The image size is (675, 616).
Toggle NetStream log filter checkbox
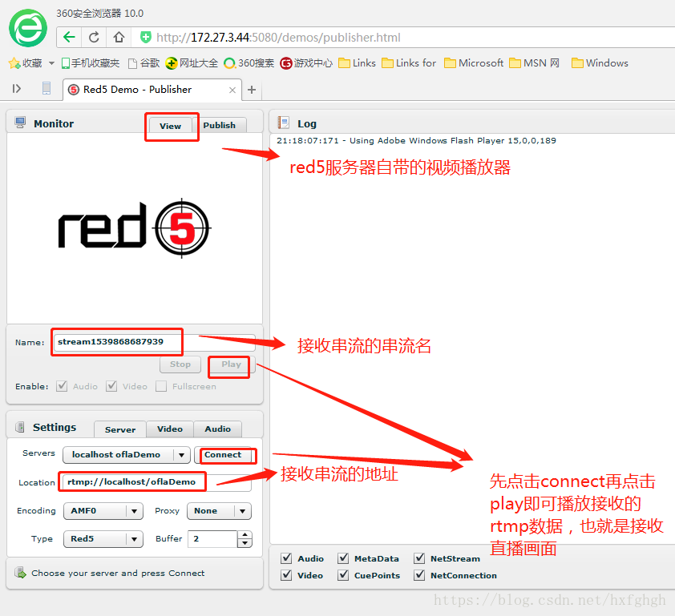(419, 558)
